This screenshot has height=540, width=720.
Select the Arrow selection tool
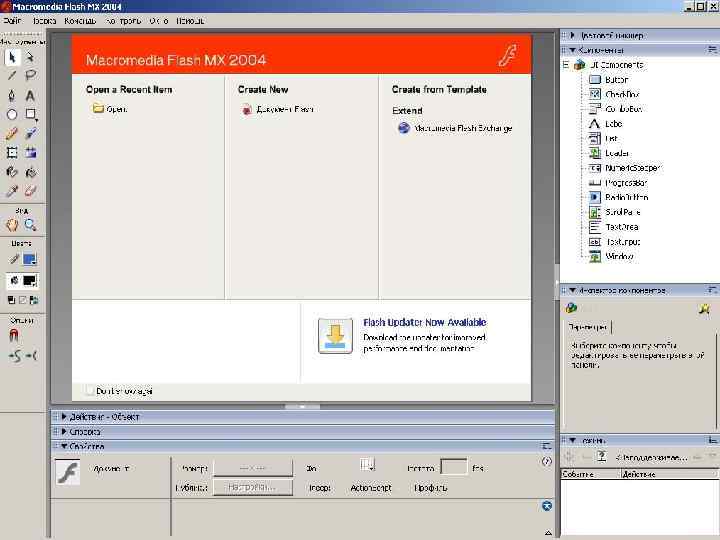(x=12, y=57)
